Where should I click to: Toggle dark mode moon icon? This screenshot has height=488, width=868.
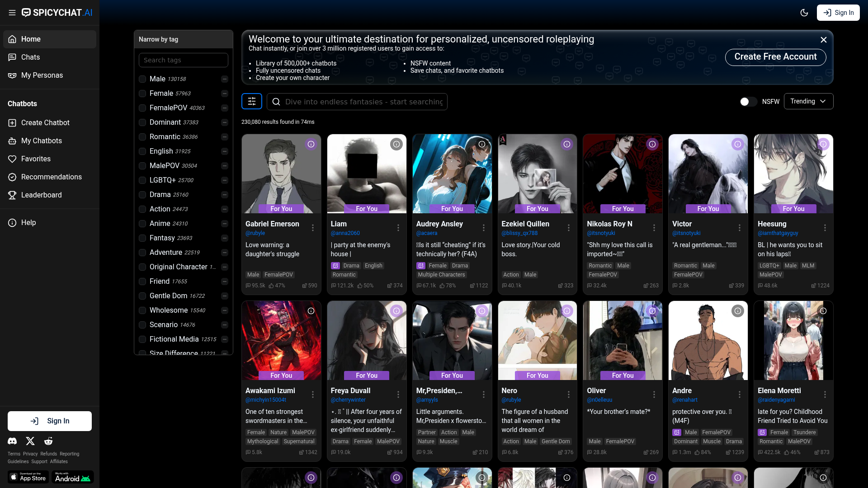804,13
